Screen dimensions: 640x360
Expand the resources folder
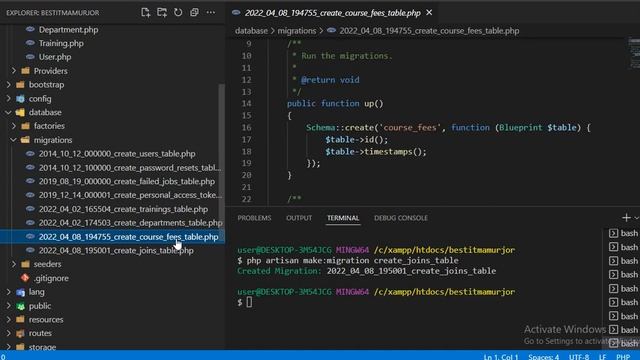tap(46, 320)
